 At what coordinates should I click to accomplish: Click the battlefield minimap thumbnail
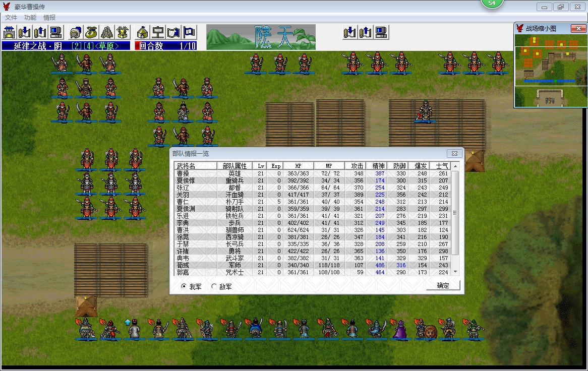pyautogui.click(x=551, y=71)
